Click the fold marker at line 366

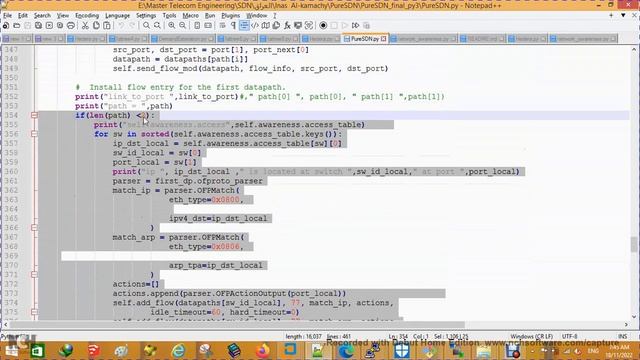[x=34, y=228]
